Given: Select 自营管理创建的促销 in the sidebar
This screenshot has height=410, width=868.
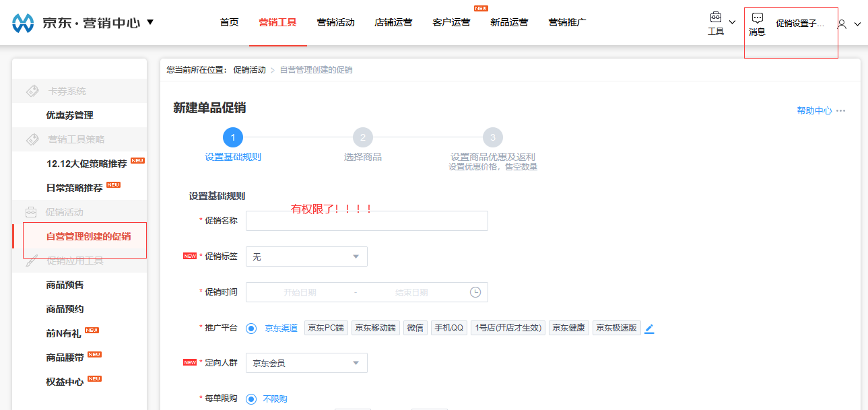Looking at the screenshot, I should pyautogui.click(x=88, y=236).
